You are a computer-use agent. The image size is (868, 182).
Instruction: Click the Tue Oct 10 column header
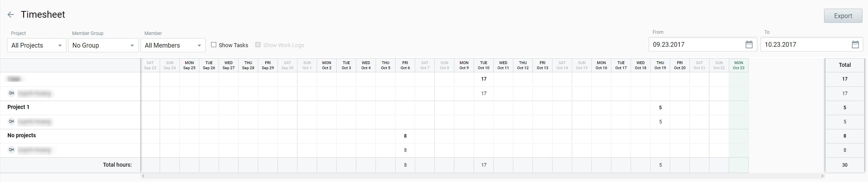point(483,65)
